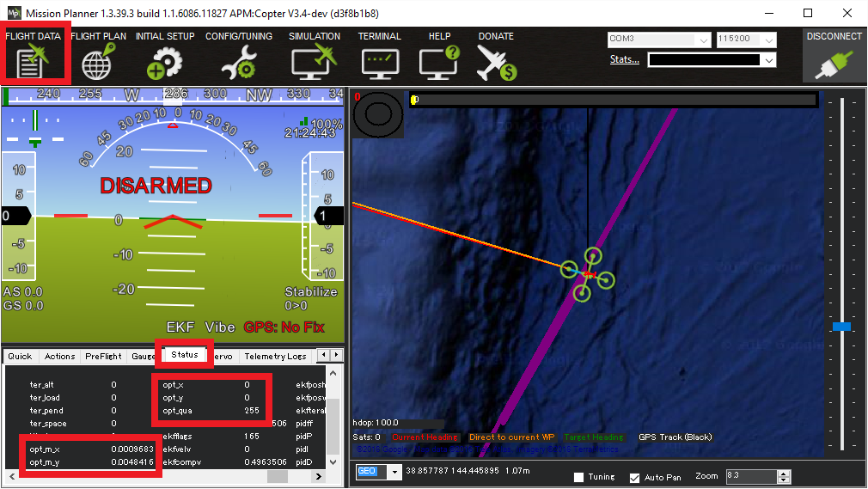Click the Donate airplane icon

click(496, 63)
